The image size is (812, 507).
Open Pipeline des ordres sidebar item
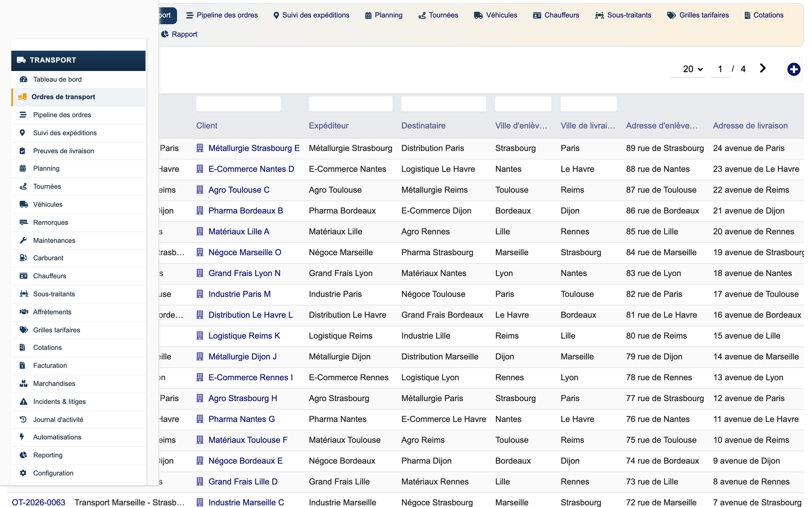[78, 115]
